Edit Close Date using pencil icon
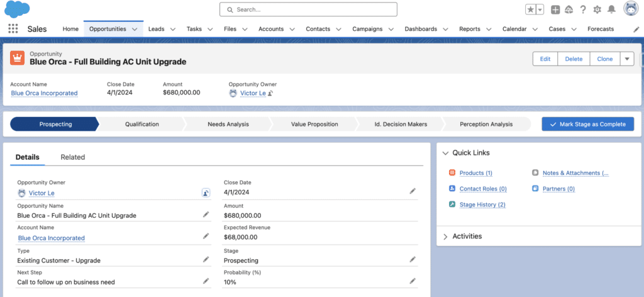Screen dimensions: 644x297 click(413, 191)
